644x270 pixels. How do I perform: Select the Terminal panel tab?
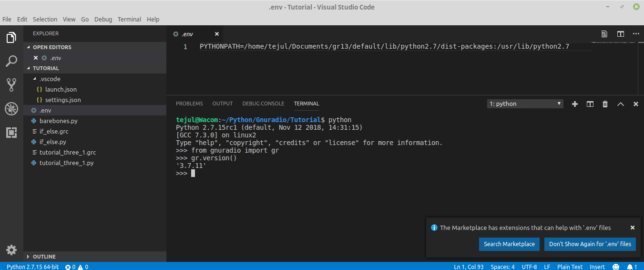(x=307, y=104)
